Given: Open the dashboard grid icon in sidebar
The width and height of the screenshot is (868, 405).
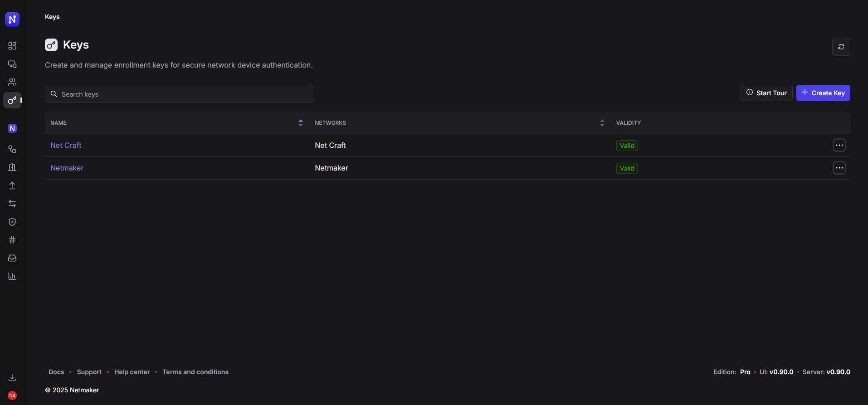Looking at the screenshot, I should click(12, 46).
